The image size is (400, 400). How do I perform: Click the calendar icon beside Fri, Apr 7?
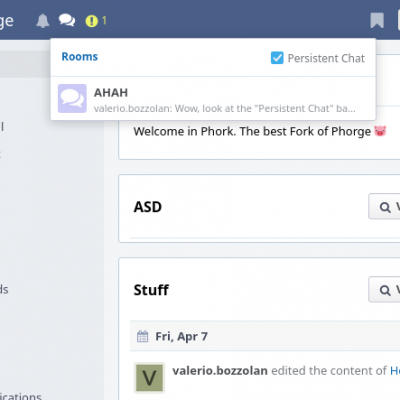[x=143, y=336]
